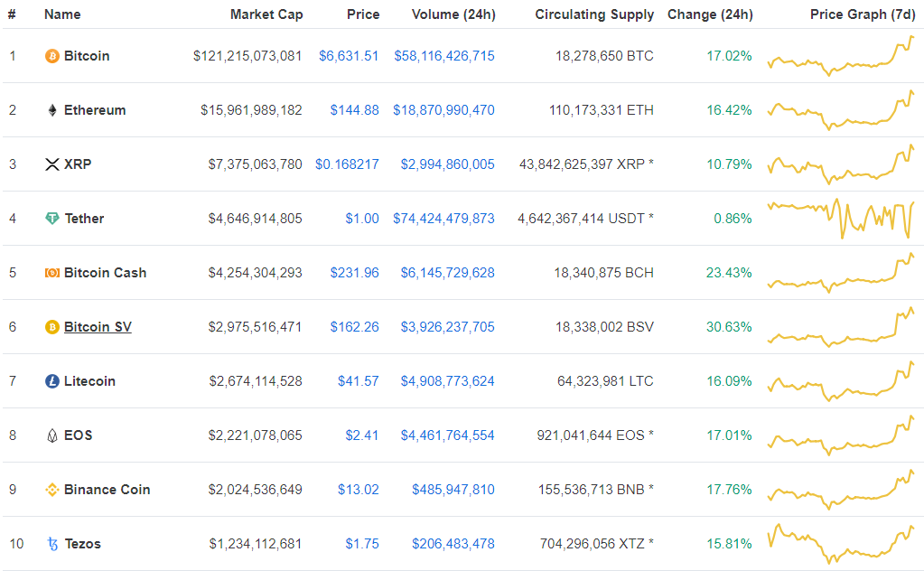Image resolution: width=924 pixels, height=571 pixels.
Task: Click the Bitcoin coin logo icon
Action: (51, 56)
